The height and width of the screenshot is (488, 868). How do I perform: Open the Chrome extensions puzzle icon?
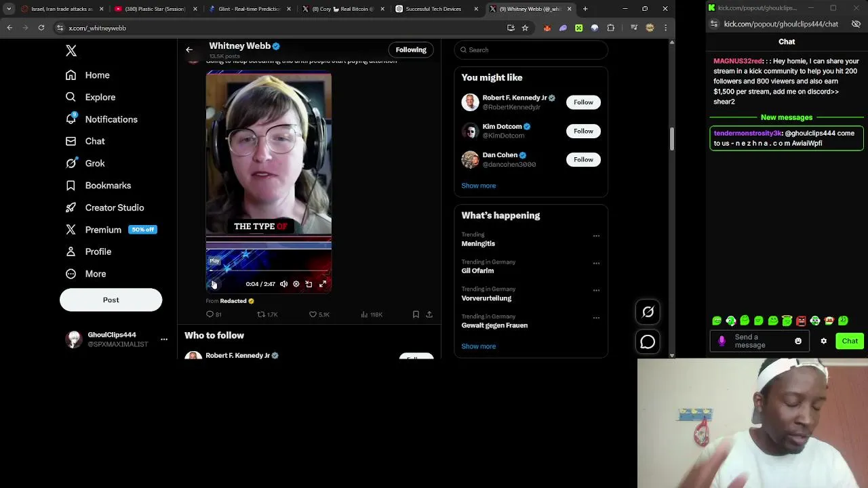coord(611,28)
